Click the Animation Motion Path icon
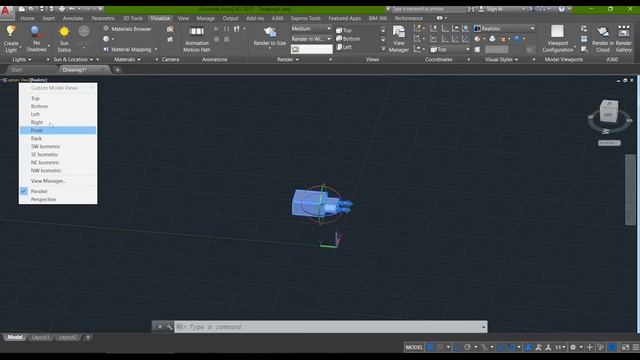Viewport: 640px width, 360px height. pyautogui.click(x=197, y=31)
